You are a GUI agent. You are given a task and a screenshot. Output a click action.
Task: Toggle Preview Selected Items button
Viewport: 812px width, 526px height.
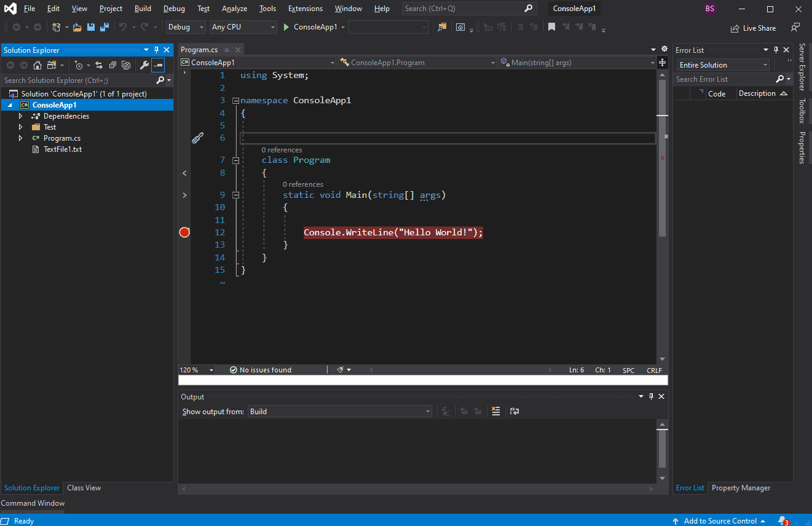[x=158, y=65]
